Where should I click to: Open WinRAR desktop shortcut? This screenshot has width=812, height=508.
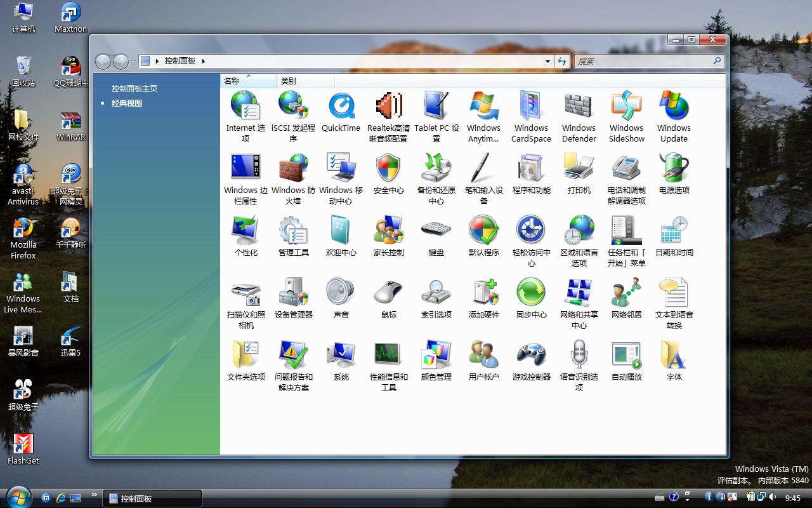tap(71, 126)
